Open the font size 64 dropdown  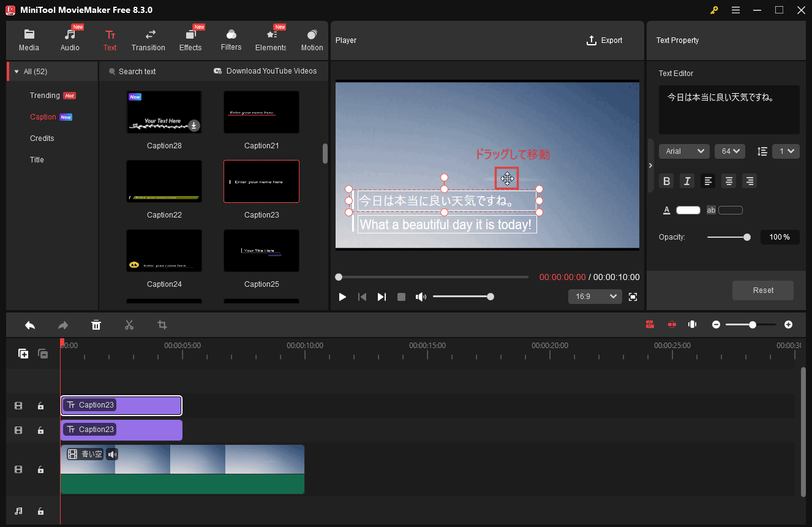729,151
